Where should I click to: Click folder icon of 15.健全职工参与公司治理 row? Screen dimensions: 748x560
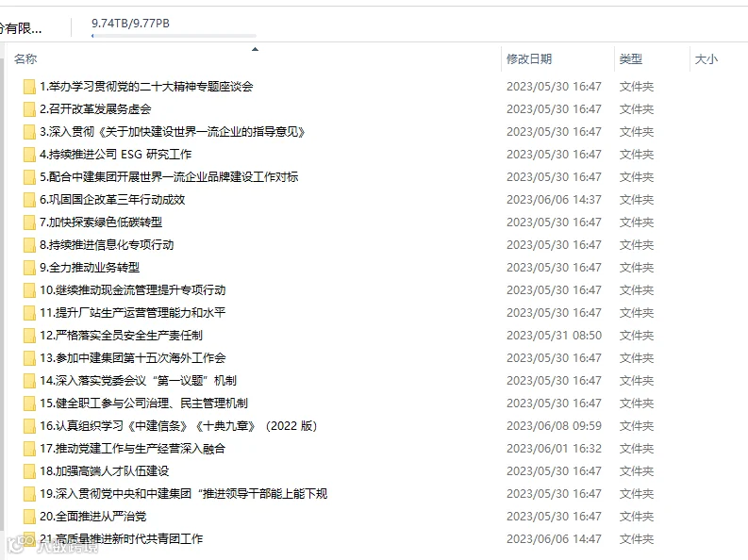tap(29, 404)
